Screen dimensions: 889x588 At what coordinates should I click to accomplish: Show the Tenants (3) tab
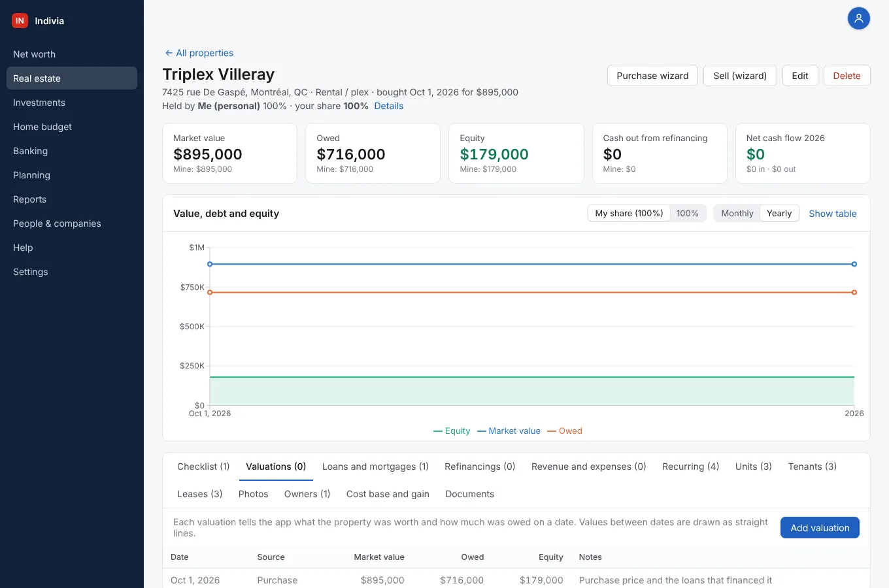tap(813, 466)
